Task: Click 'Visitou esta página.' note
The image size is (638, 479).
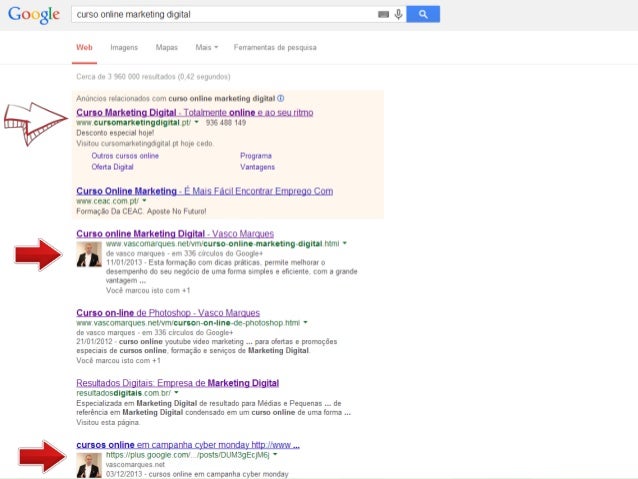Action: 108,422
